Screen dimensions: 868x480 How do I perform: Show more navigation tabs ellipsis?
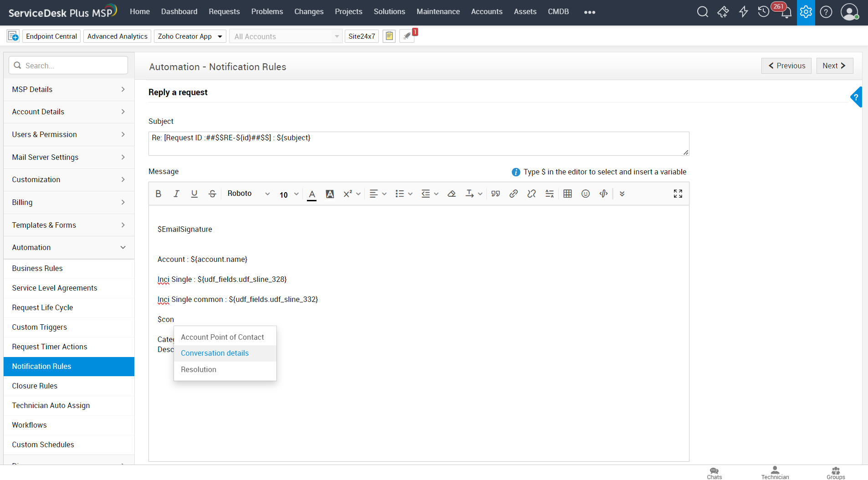point(590,12)
